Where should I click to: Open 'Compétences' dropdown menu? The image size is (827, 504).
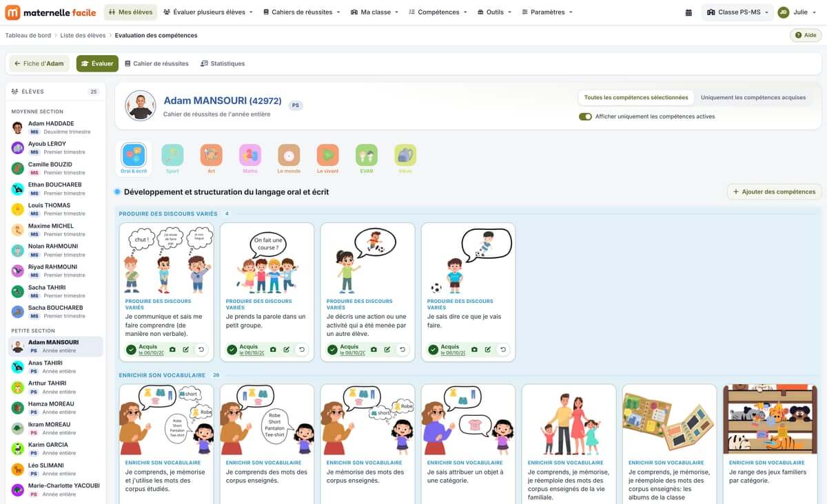pos(438,12)
